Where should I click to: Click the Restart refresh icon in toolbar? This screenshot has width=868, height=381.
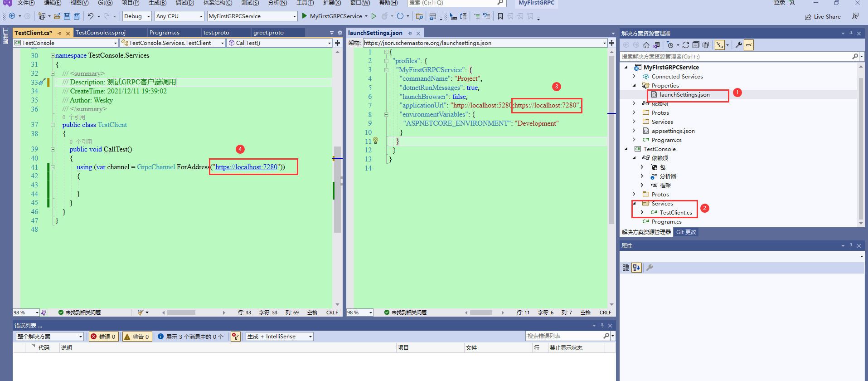pyautogui.click(x=400, y=16)
